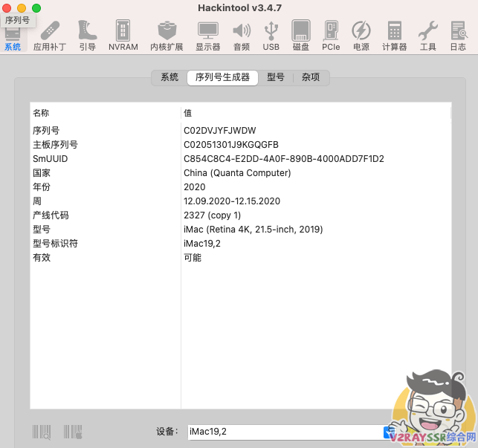Viewport: 478px width, 448px height.
Task: Switch to the 型号 tab
Action: click(276, 77)
